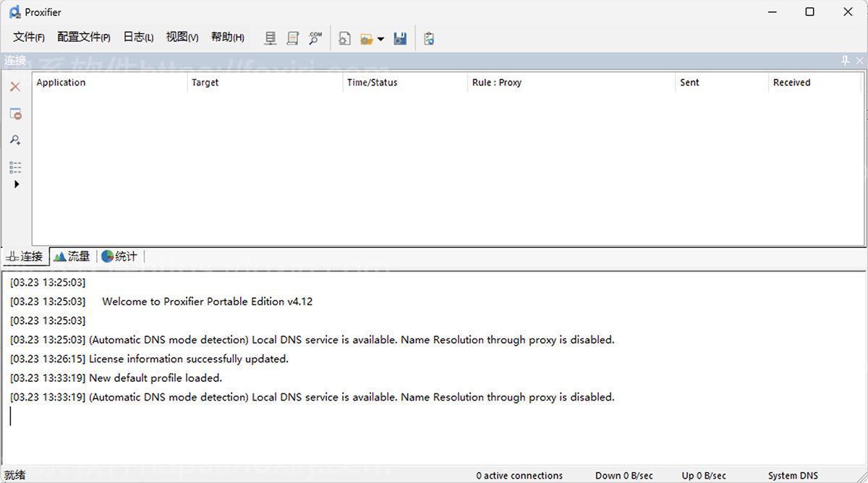Toggle pin on the 连接 panel
868x483 pixels.
pyautogui.click(x=845, y=61)
